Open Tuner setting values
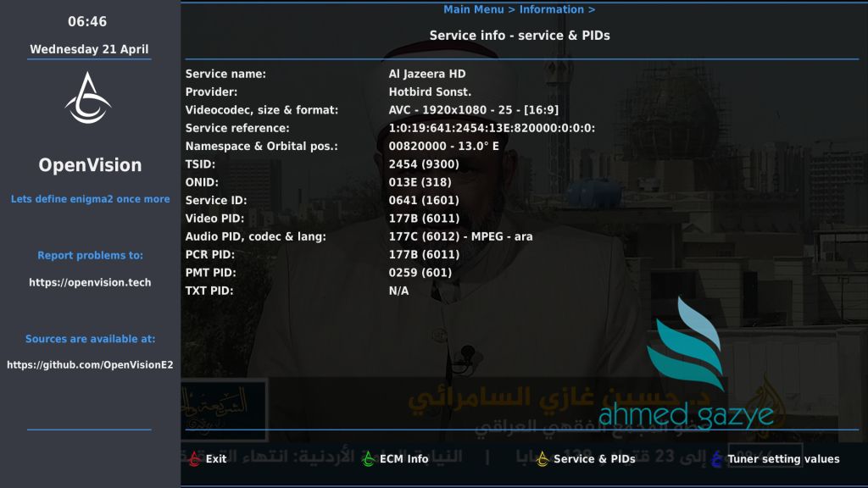 (x=783, y=459)
